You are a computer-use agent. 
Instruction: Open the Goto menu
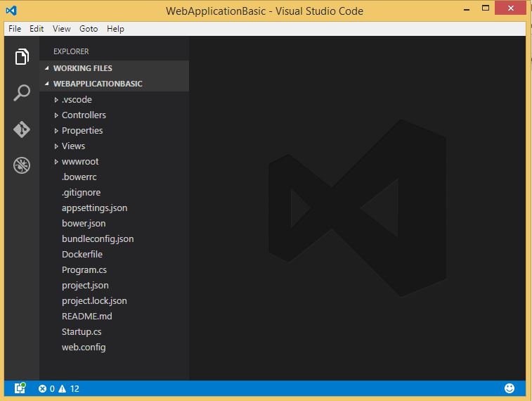click(x=89, y=29)
